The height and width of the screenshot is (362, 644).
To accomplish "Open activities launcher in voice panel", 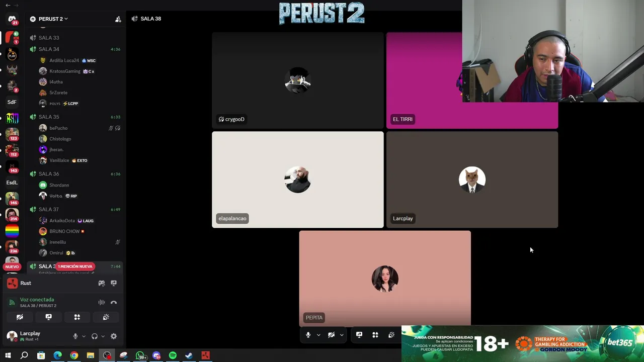I will coord(77,317).
